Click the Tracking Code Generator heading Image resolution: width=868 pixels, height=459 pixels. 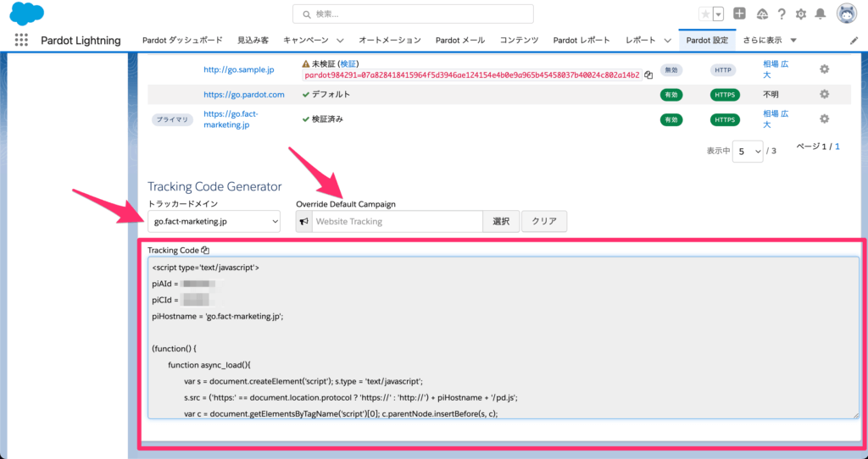pyautogui.click(x=214, y=186)
